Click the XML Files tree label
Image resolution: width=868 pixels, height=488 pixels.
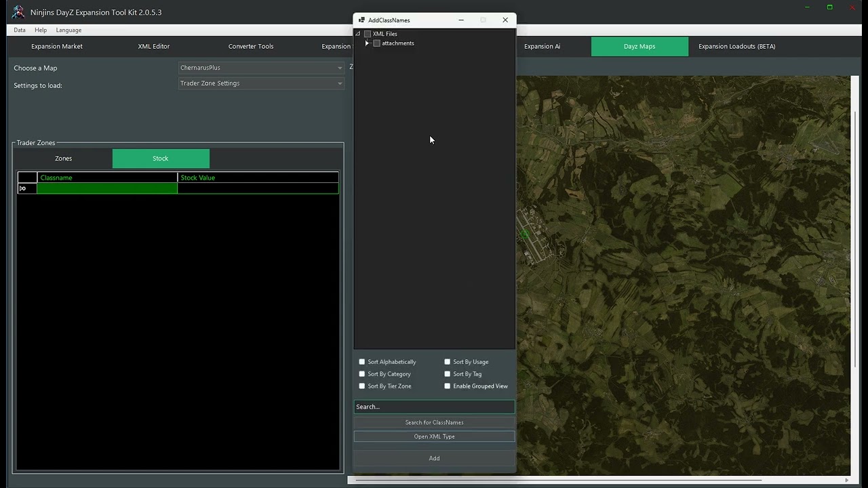coord(385,34)
